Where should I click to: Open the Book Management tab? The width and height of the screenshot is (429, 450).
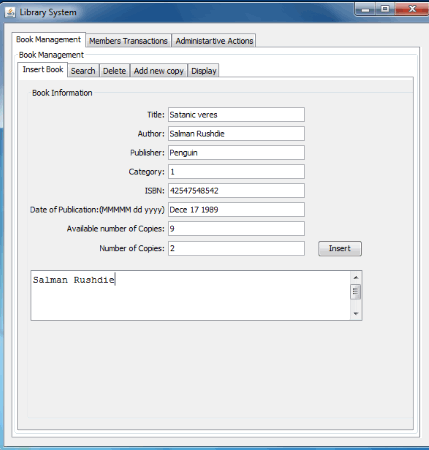click(x=49, y=40)
